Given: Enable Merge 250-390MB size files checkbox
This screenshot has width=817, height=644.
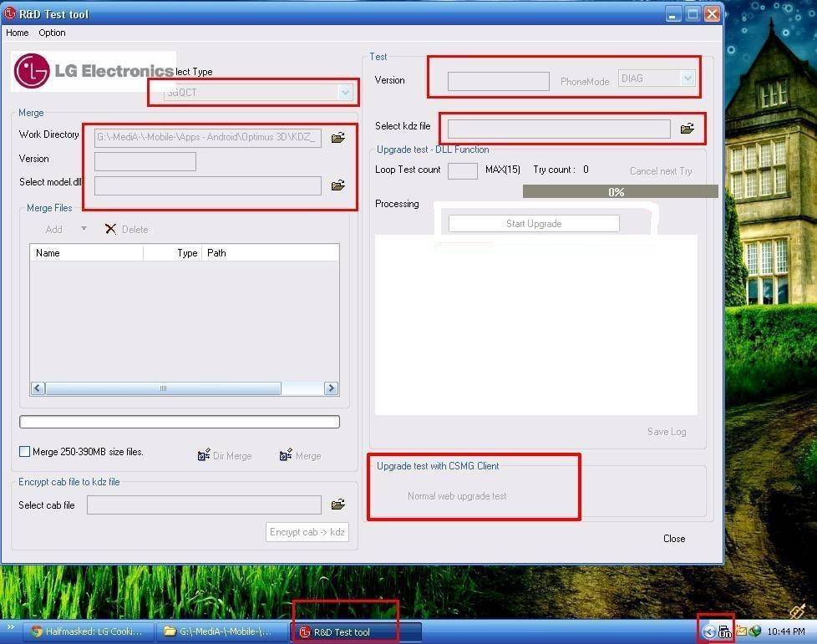Looking at the screenshot, I should [24, 451].
